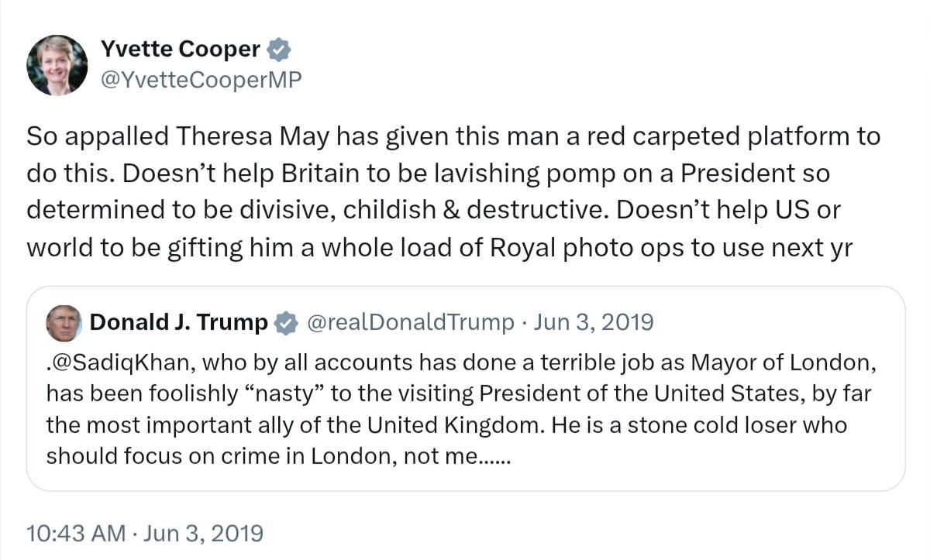The image size is (930, 560).
Task: Open the Donald J. Trump display name
Action: [x=179, y=322]
